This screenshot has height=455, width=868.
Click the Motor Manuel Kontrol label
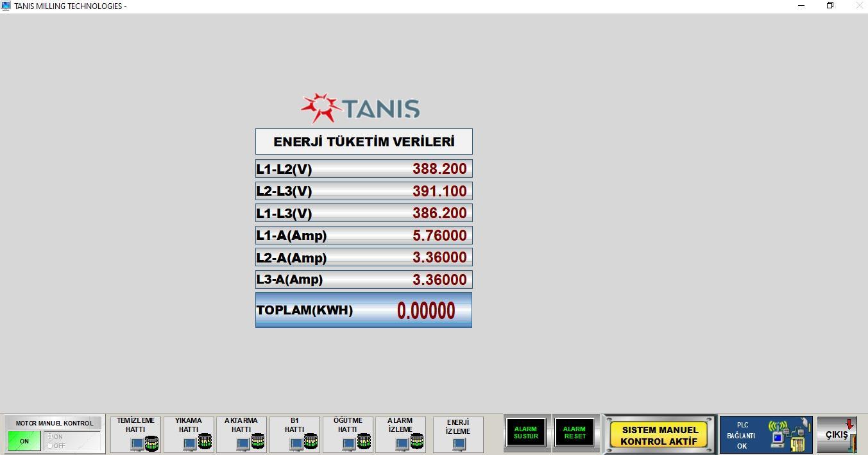(x=55, y=424)
